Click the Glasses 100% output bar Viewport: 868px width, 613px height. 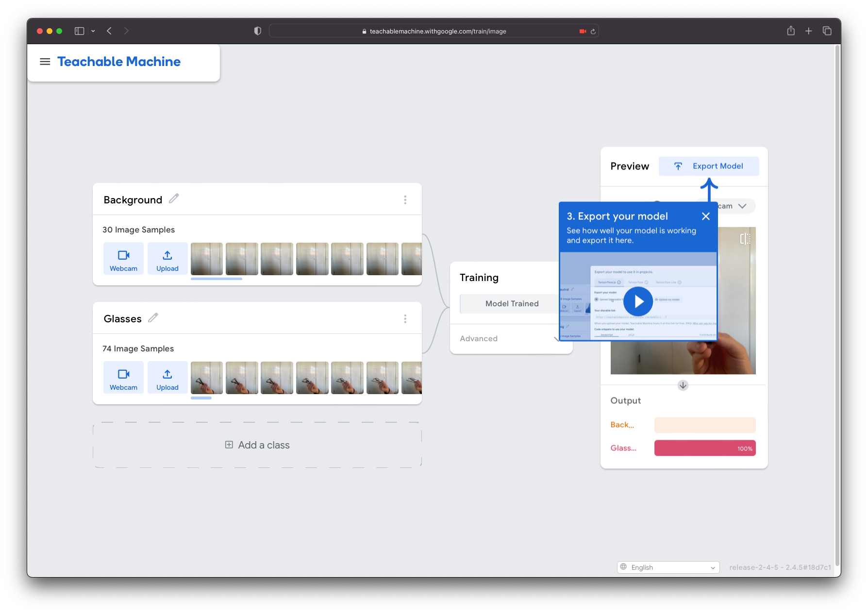(x=705, y=448)
